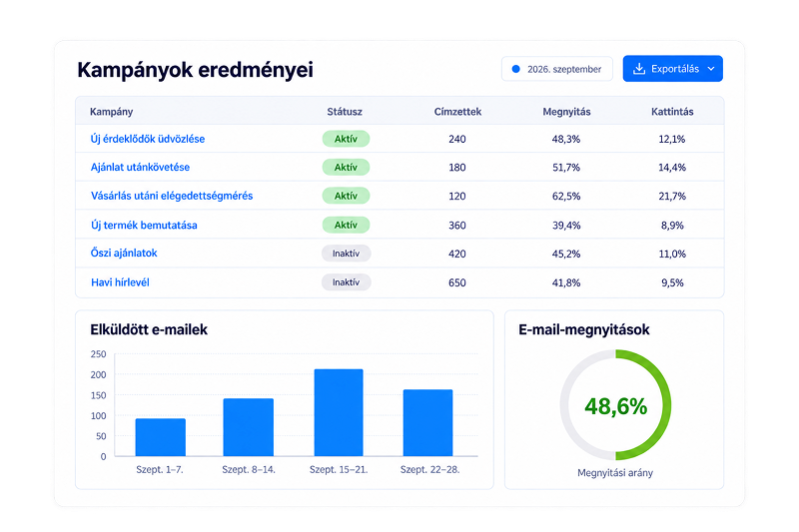Click the 21,7% click rate value
799x532 pixels.
(672, 196)
